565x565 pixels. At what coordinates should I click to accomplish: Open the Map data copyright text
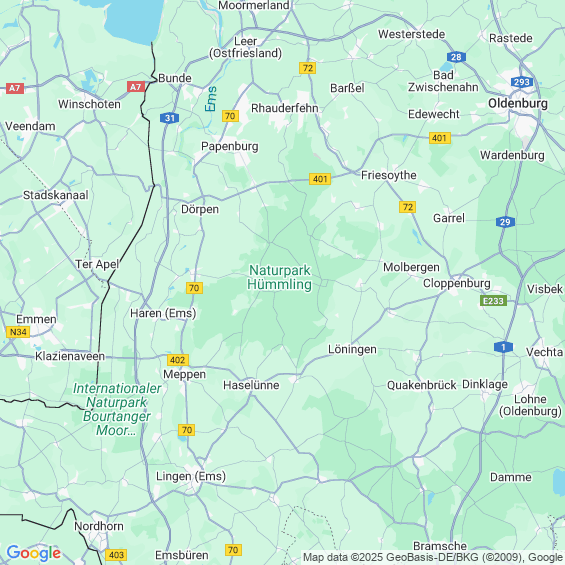click(433, 557)
